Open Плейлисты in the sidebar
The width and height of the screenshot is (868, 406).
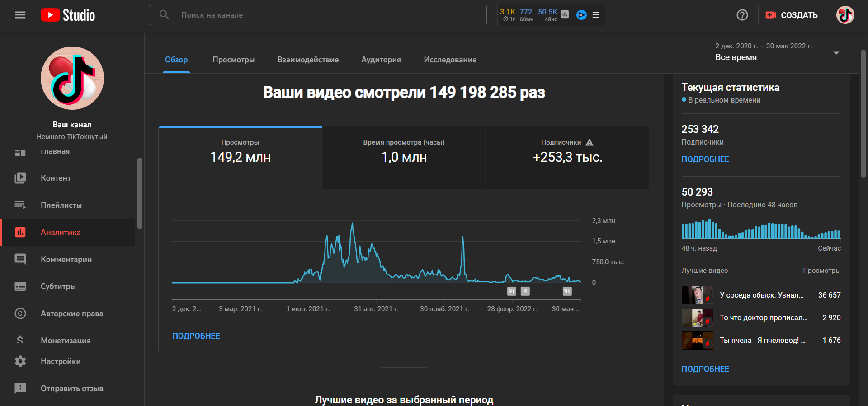[68, 205]
